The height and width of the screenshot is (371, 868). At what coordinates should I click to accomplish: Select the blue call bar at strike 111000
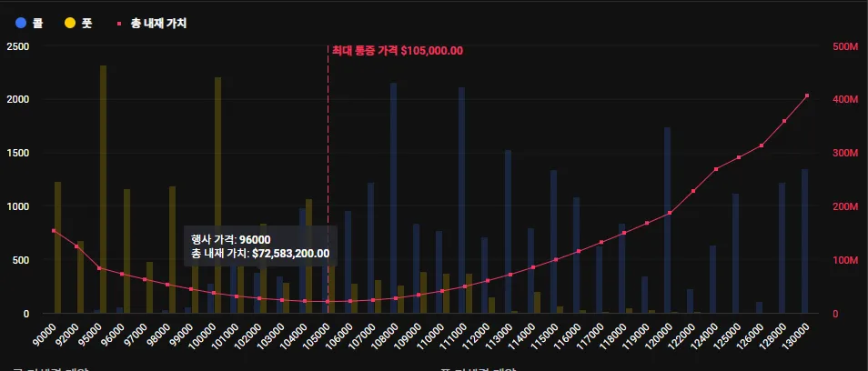click(x=461, y=200)
